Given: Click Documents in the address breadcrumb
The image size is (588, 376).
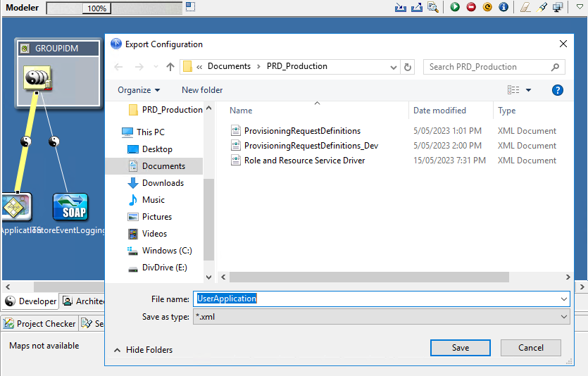Looking at the screenshot, I should (x=229, y=66).
